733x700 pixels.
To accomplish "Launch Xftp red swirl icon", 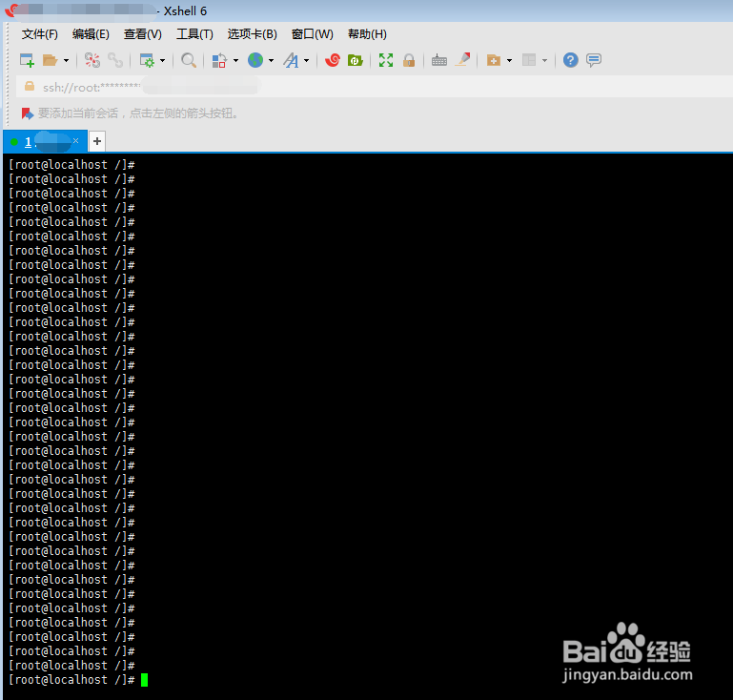I will point(333,60).
